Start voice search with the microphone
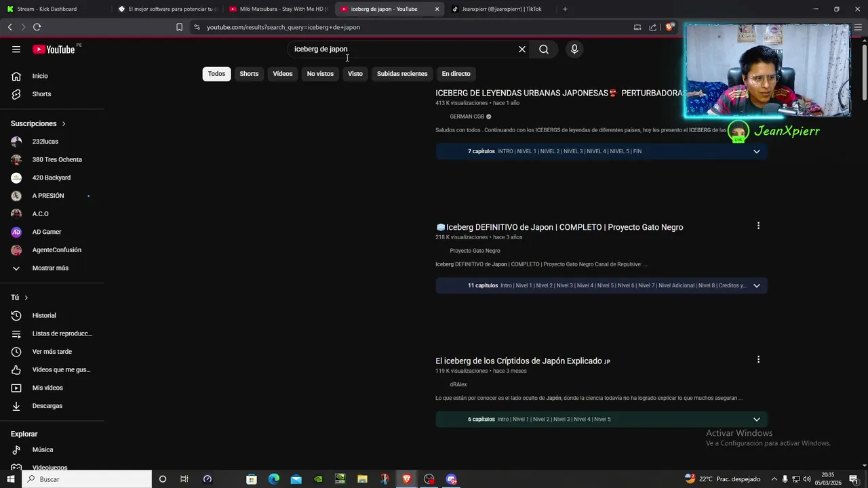The height and width of the screenshot is (488, 868). (574, 49)
